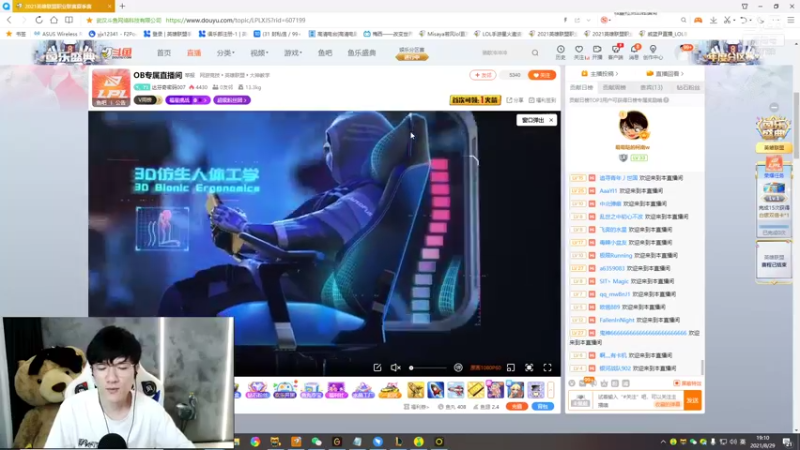Open the chat crown icon above the input
Screen dimensions: 800x450
604,383
